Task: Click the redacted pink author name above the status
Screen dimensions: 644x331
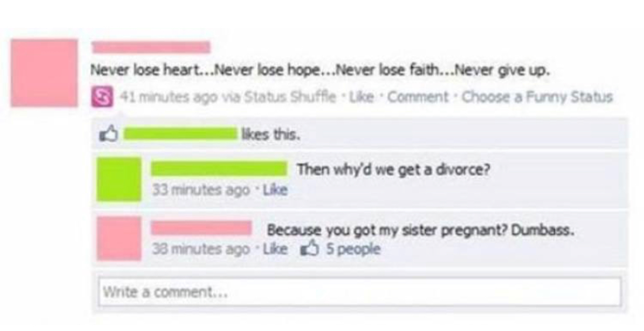Action: (x=151, y=47)
